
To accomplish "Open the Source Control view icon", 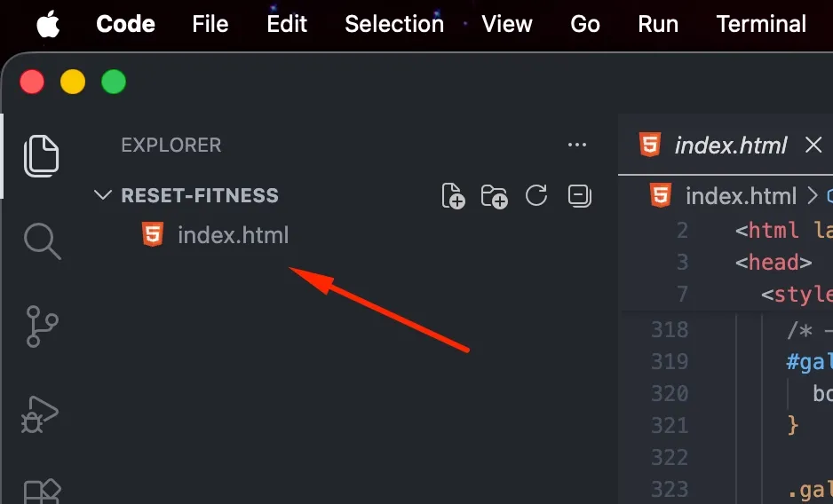I will [x=42, y=326].
